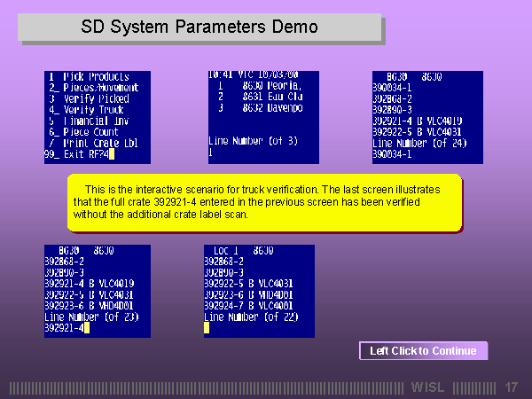Select Pick Products in the RF menu

click(x=89, y=76)
